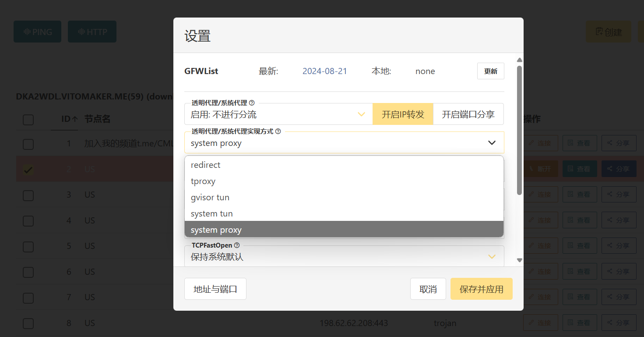Uncheck the checkbox for node ID 2
Viewport: 644px width, 337px height.
tap(28, 169)
